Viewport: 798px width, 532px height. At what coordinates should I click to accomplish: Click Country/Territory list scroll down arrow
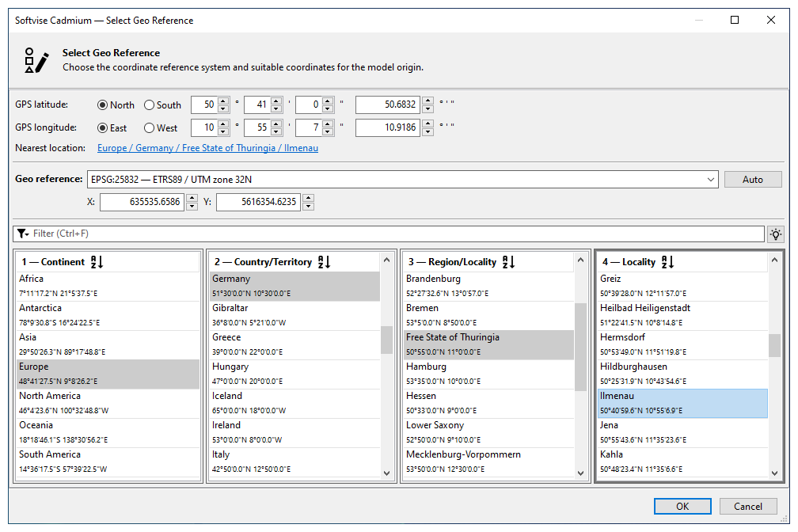[386, 473]
